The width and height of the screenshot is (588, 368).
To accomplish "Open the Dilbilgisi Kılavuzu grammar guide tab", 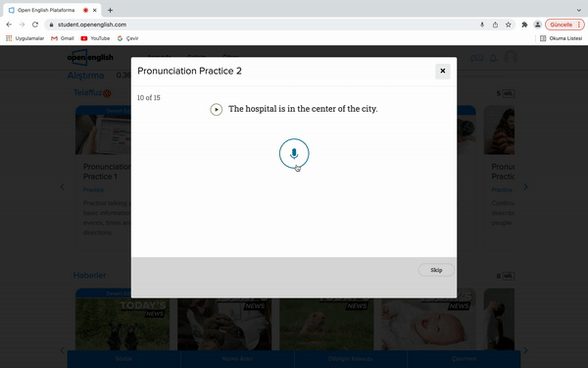I will [351, 359].
